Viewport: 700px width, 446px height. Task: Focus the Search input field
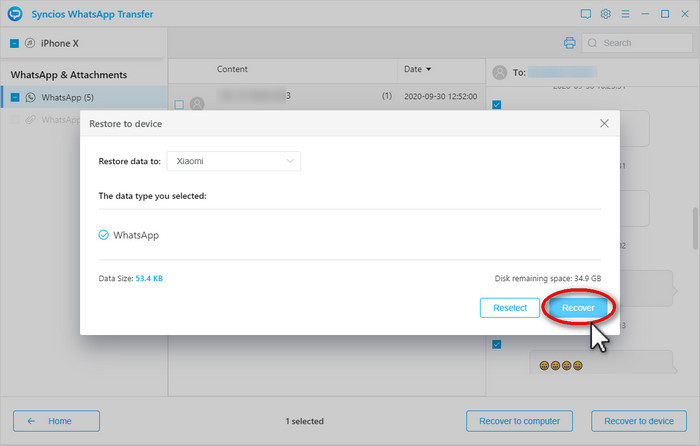click(x=637, y=43)
